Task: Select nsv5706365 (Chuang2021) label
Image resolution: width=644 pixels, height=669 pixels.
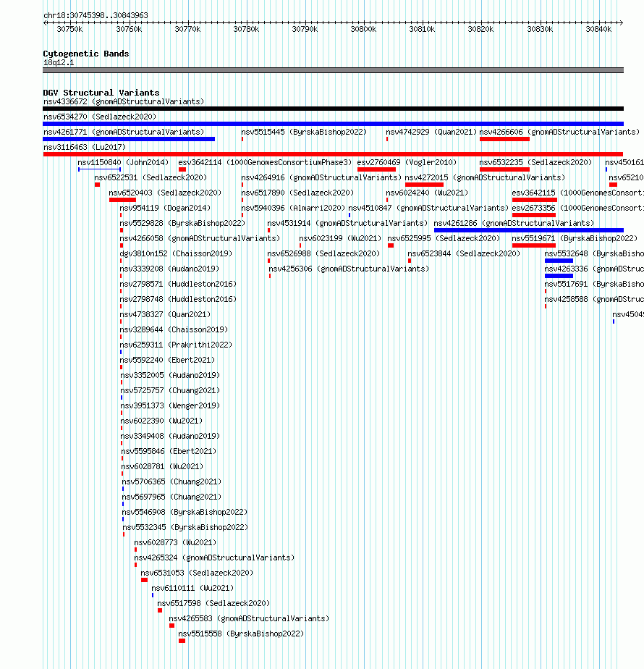Action: pyautogui.click(x=172, y=482)
